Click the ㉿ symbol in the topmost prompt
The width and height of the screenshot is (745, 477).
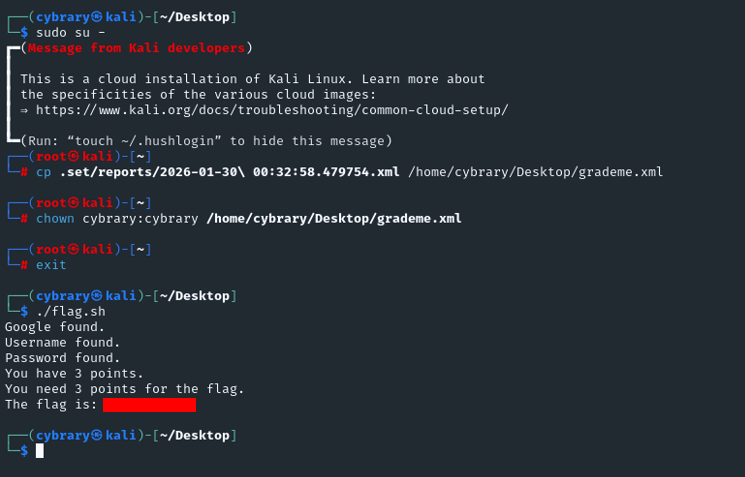click(x=97, y=17)
